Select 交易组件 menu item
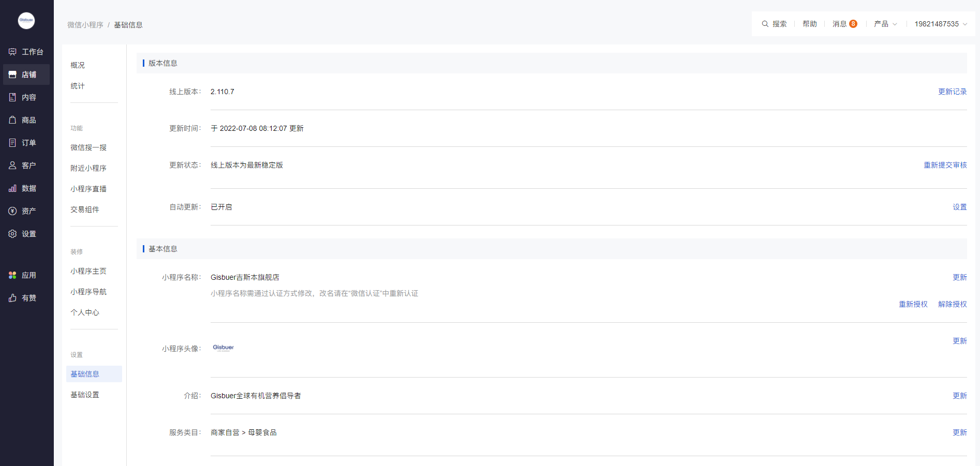Screen dimensions: 980x466 click(x=85, y=209)
